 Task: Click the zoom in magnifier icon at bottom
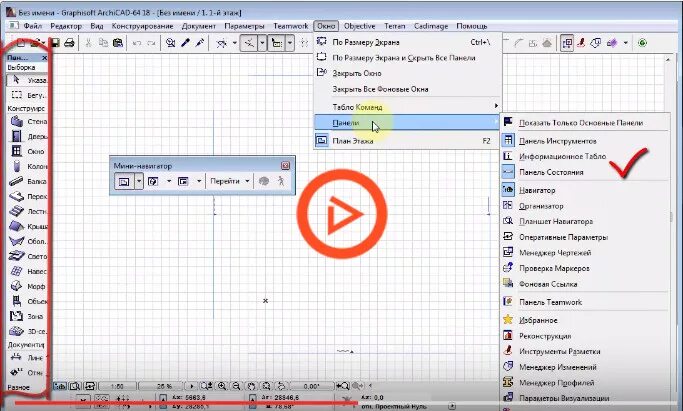point(222,386)
